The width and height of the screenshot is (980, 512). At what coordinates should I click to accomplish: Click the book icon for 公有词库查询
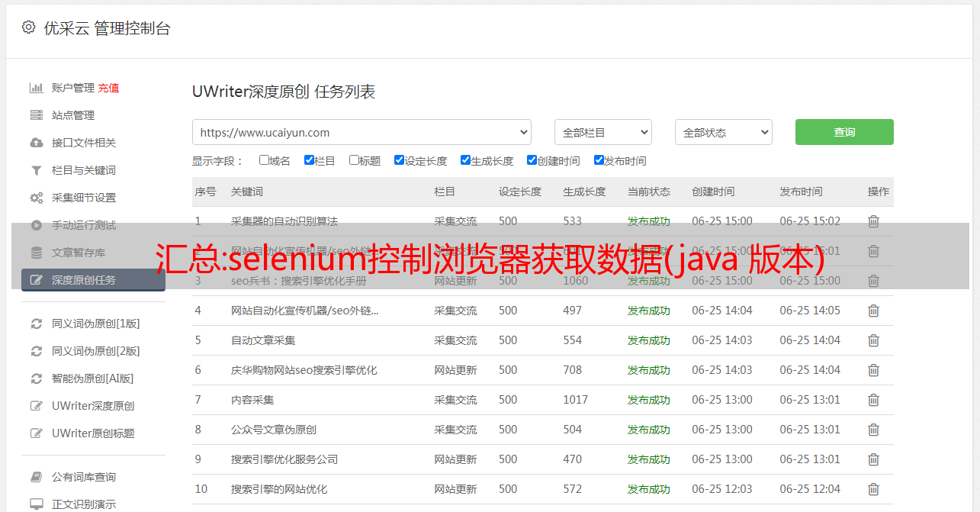click(36, 477)
